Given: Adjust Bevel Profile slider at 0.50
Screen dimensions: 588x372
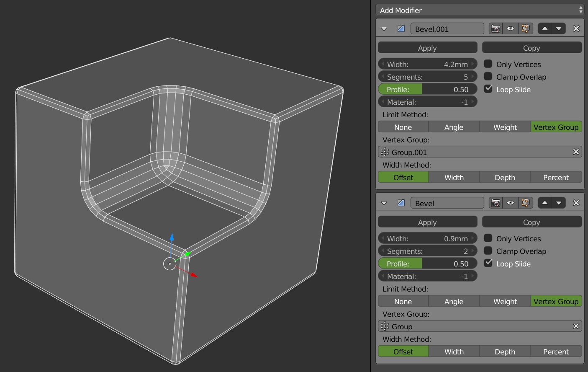Looking at the screenshot, I should point(427,263).
